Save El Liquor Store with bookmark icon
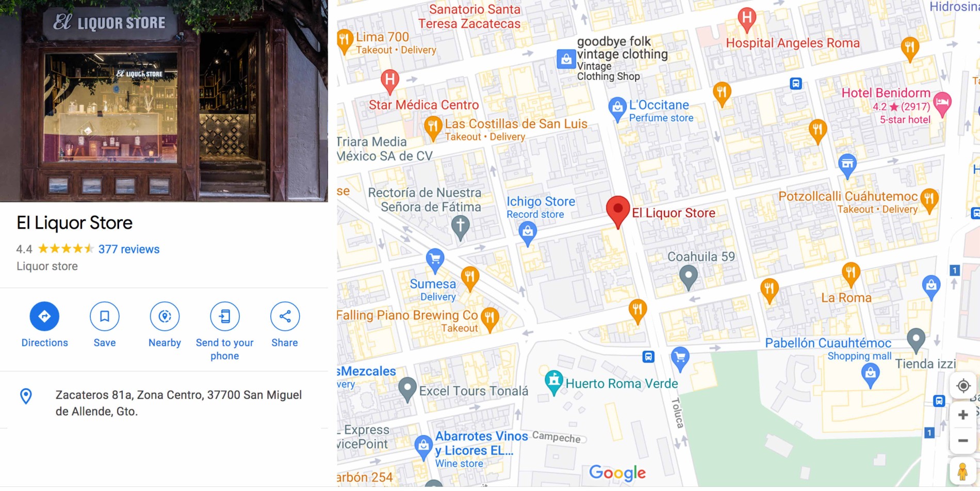Screen dimensions: 980x491 pos(105,316)
